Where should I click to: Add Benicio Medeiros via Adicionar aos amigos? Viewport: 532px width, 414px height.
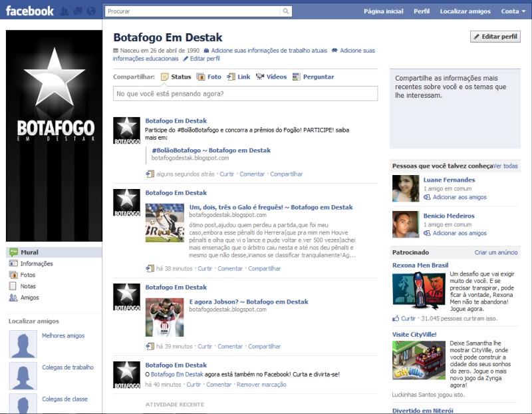(x=460, y=233)
